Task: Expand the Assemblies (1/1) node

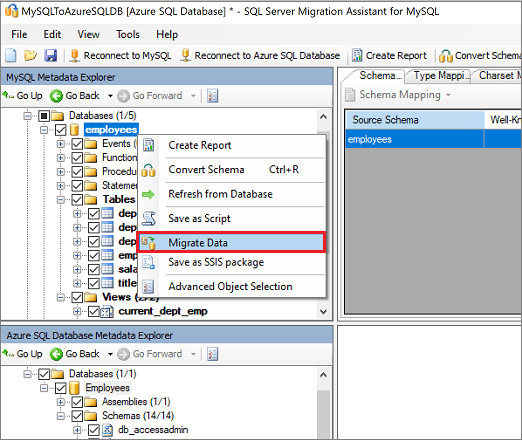Action: tap(61, 402)
